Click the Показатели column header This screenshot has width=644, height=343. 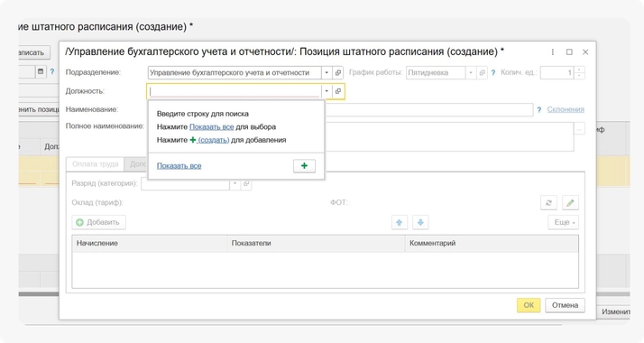coord(316,243)
